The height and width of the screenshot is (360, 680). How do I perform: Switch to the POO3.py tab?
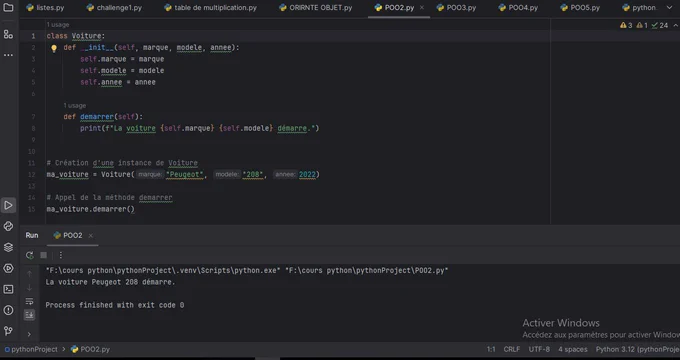click(x=456, y=8)
